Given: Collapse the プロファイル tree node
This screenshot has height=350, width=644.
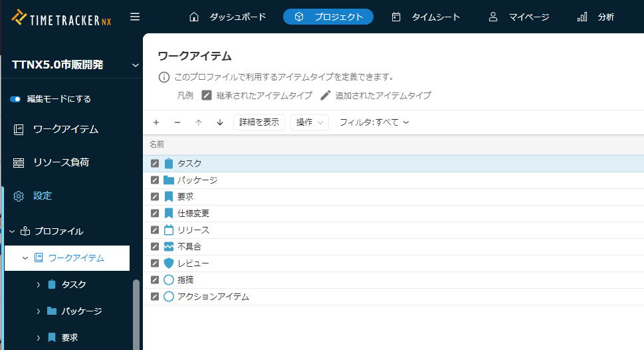Looking at the screenshot, I should (12, 232).
